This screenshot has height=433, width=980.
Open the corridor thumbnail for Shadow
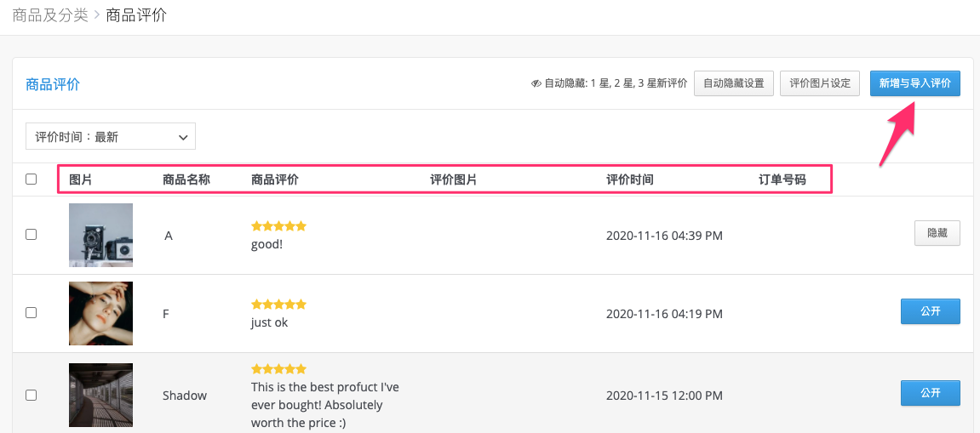point(100,395)
